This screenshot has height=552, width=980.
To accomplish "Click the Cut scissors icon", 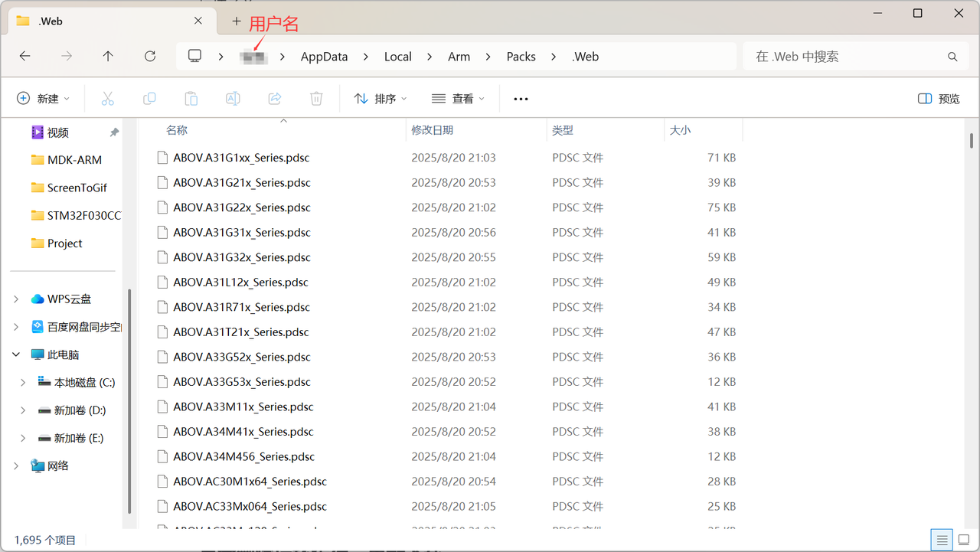I will click(x=107, y=99).
